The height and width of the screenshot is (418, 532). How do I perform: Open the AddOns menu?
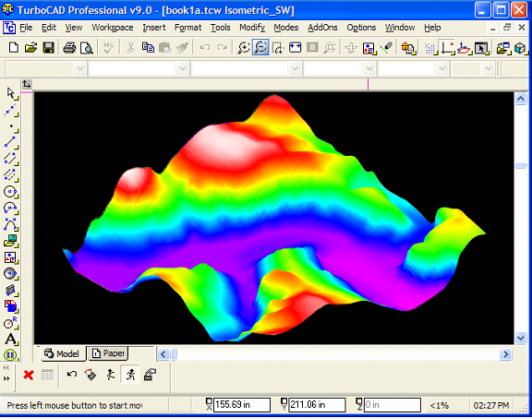click(x=322, y=28)
